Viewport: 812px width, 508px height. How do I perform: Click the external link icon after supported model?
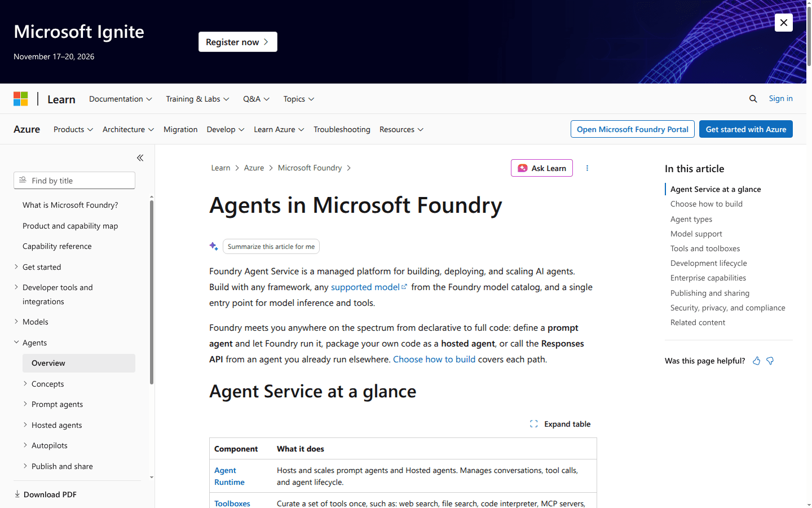[x=404, y=287]
